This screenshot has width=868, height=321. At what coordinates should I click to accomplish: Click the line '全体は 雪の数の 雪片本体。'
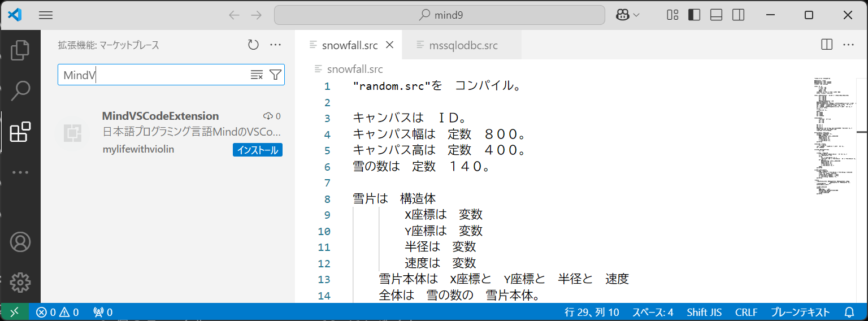[459, 295]
